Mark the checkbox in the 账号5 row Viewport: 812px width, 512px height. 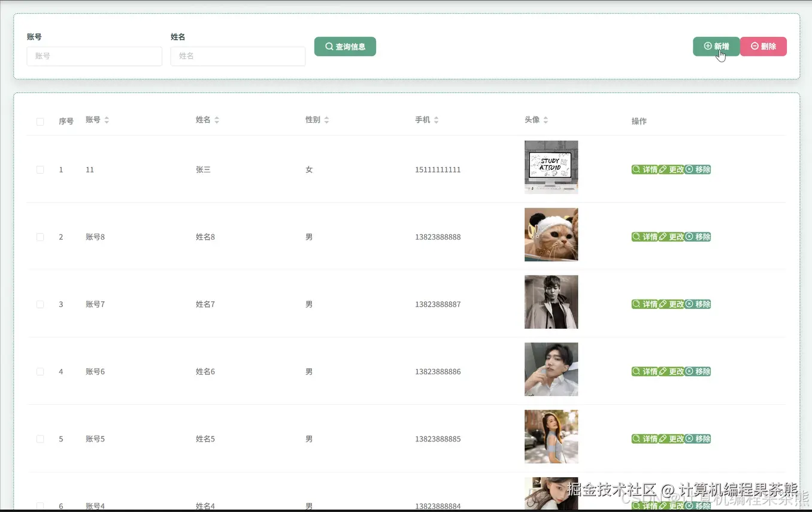click(40, 439)
